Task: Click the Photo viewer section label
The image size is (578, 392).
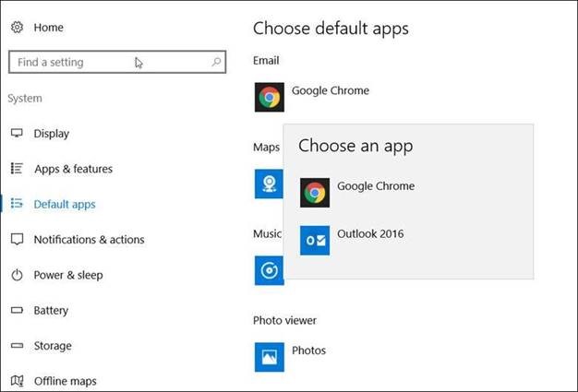Action: coord(284,320)
